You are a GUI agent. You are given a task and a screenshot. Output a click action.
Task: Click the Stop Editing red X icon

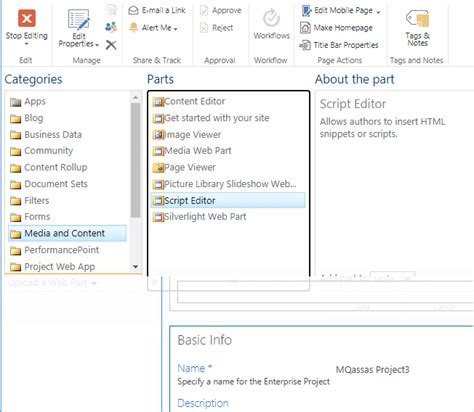pyautogui.click(x=27, y=18)
